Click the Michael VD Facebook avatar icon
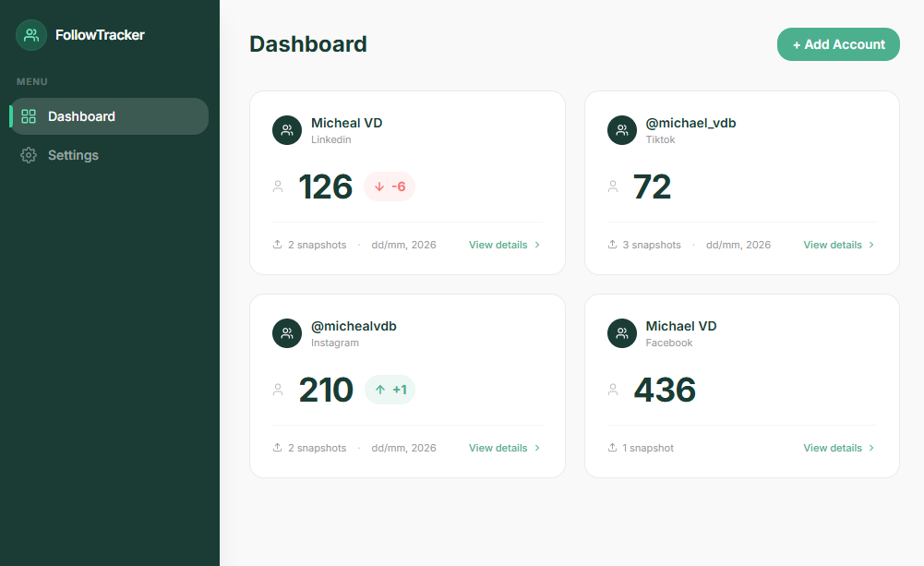This screenshot has width=924, height=566. [x=622, y=333]
